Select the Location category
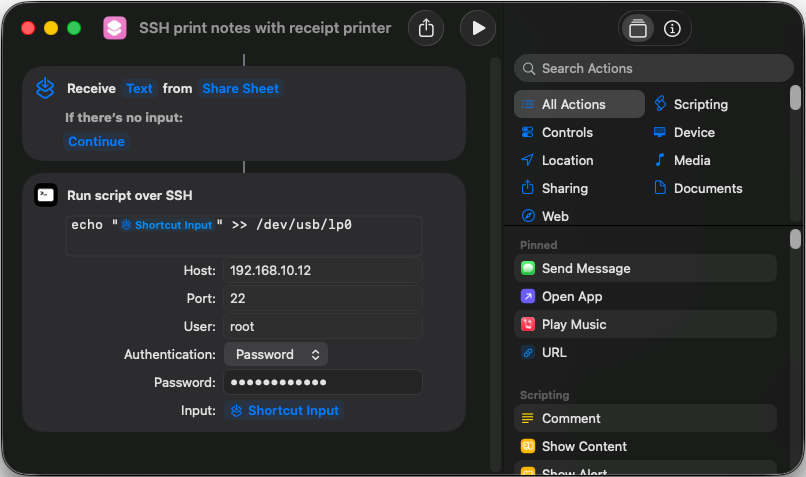This screenshot has height=477, width=806. click(x=557, y=160)
